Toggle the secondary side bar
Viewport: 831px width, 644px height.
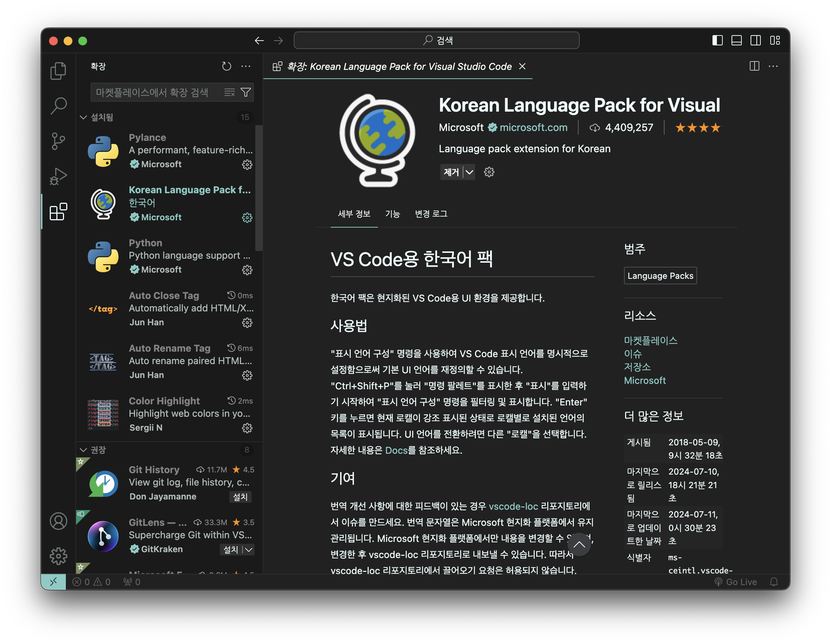755,40
